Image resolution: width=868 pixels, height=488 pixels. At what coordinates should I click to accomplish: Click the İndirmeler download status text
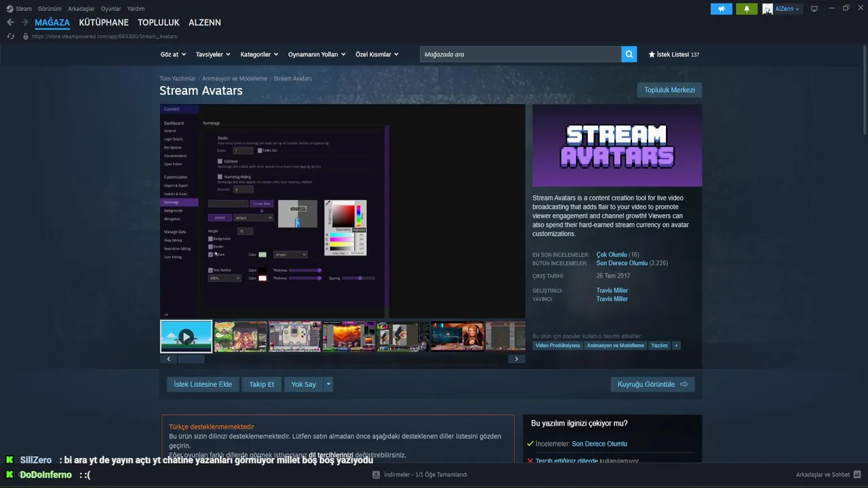point(426,474)
